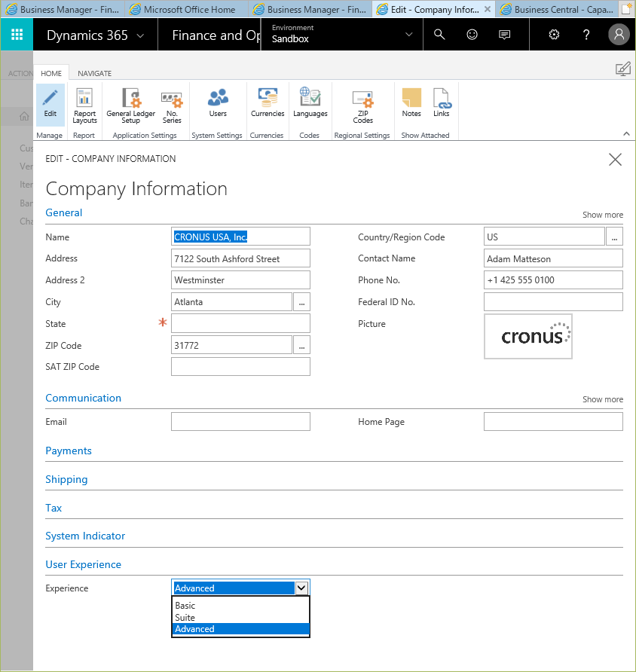Switch to the NAVIGATE ribbon tab
Viewport: 636px width, 672px height.
click(x=94, y=73)
